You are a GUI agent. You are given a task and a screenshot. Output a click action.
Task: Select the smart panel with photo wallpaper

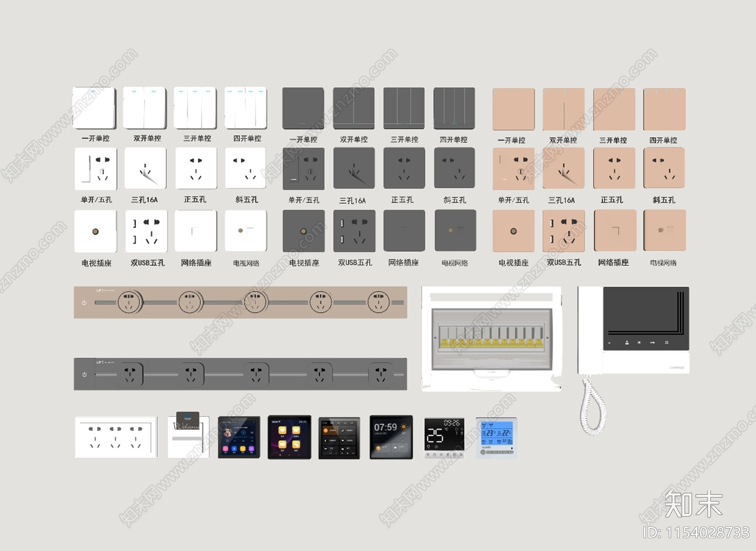click(239, 437)
